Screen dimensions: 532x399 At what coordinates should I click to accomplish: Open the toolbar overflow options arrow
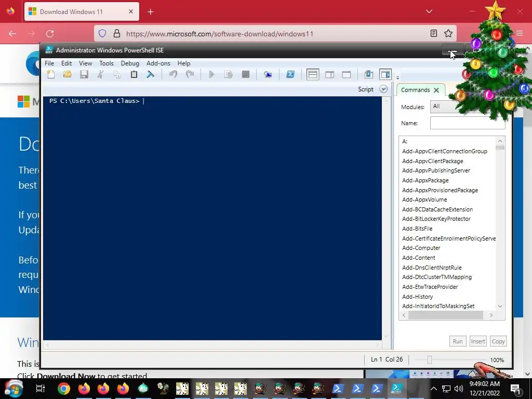[x=397, y=78]
